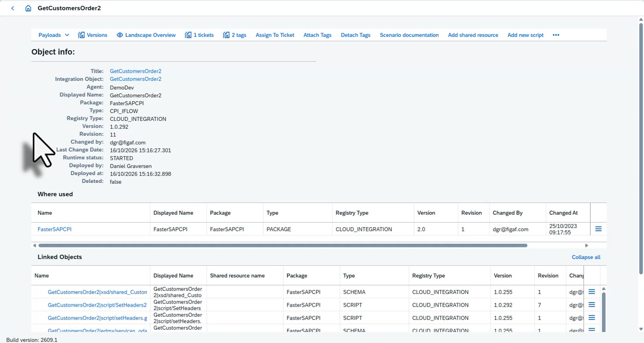644x343 pixels.
Task: Open row menu for FasterSAPCPI package
Action: click(x=598, y=229)
